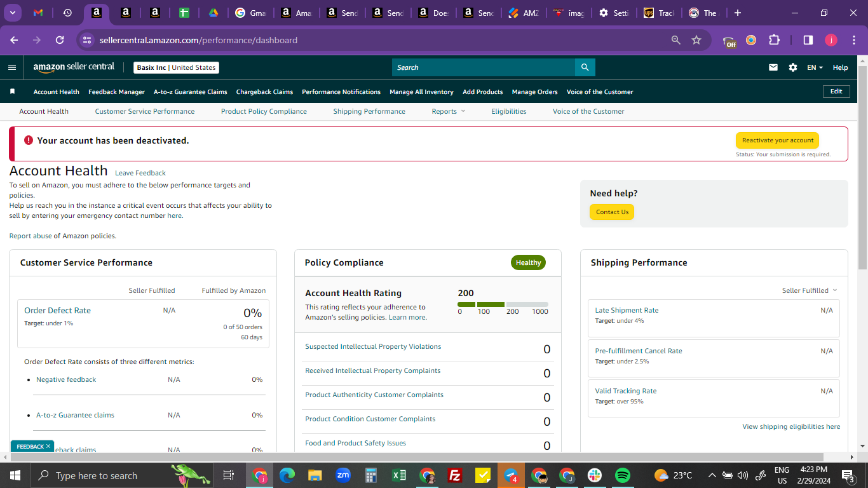Expand the Reports dropdown in the sub-navigation
Viewport: 868px width, 488px height.
pyautogui.click(x=449, y=111)
